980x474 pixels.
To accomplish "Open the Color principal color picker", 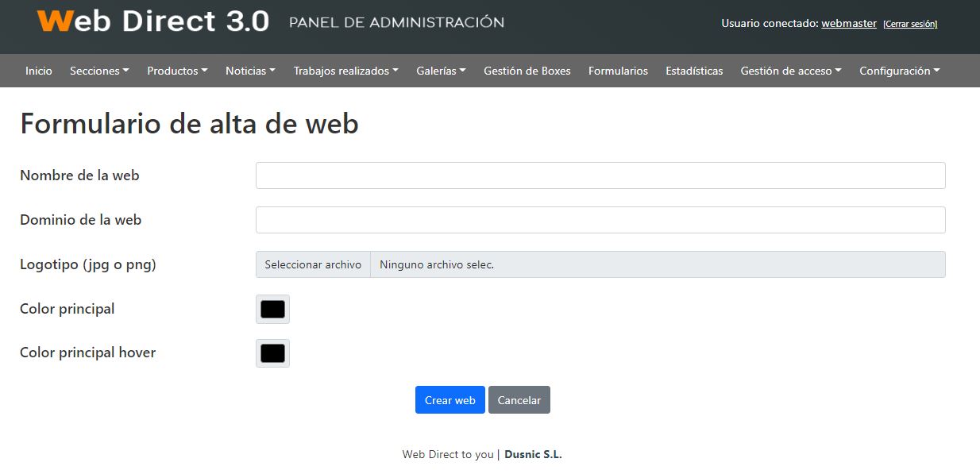I will click(272, 309).
